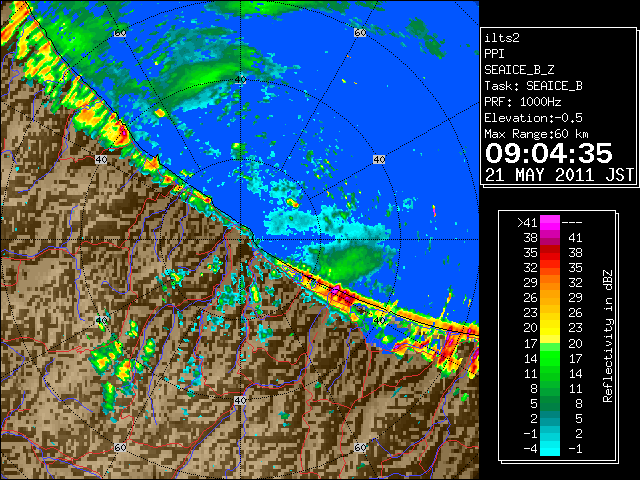Screen dimensions: 640x480
Task: Pick the yellow-orange 23–26 dBZ swatch
Action: [550, 313]
